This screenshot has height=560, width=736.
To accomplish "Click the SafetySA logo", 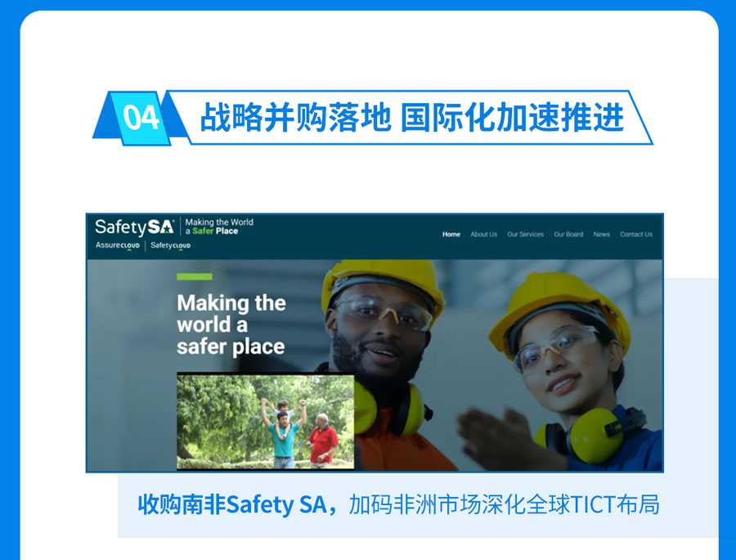I will (x=135, y=227).
